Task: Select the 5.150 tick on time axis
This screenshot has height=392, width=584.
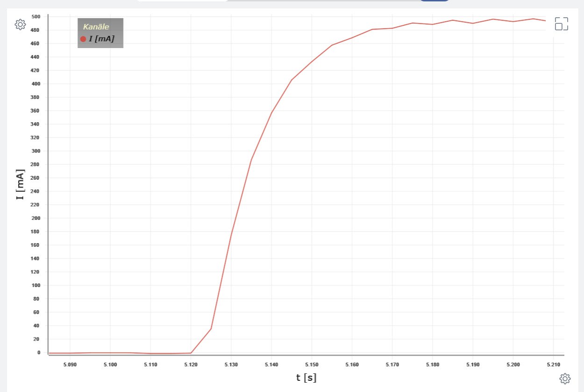Action: [312, 364]
